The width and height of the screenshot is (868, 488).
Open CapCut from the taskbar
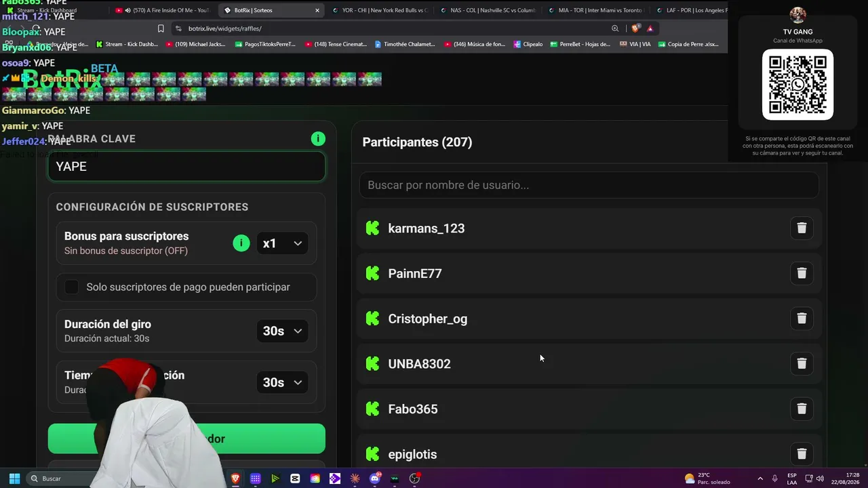(x=295, y=479)
